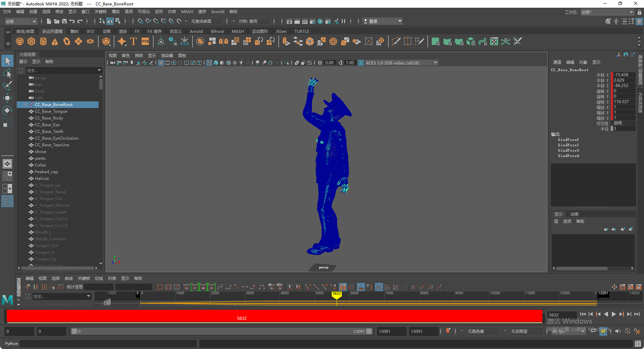Select the Paint Selection tool

coord(7,86)
